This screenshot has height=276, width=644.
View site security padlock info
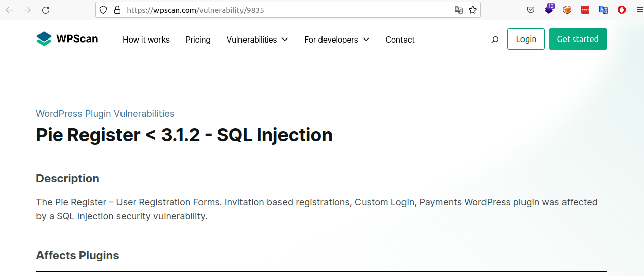(x=117, y=10)
